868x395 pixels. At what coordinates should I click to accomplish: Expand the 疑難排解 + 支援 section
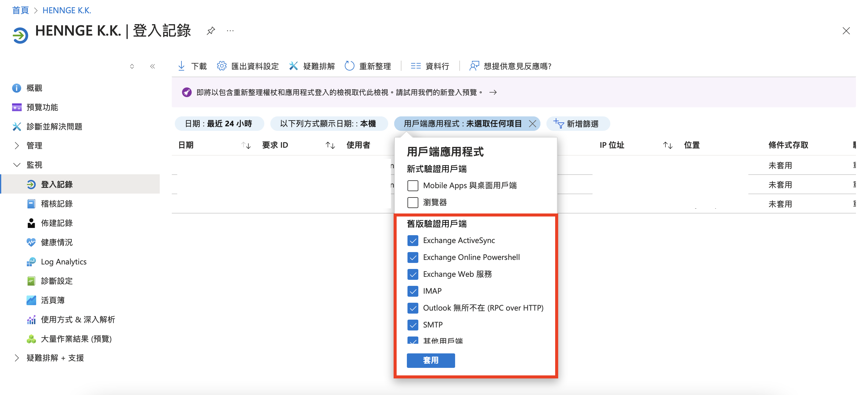click(17, 358)
